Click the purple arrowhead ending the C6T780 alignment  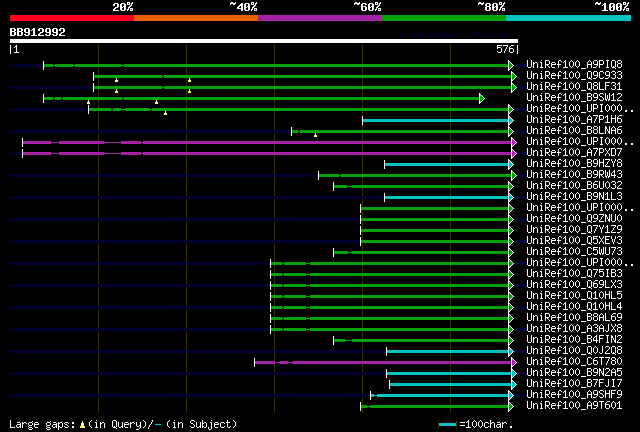(x=514, y=363)
